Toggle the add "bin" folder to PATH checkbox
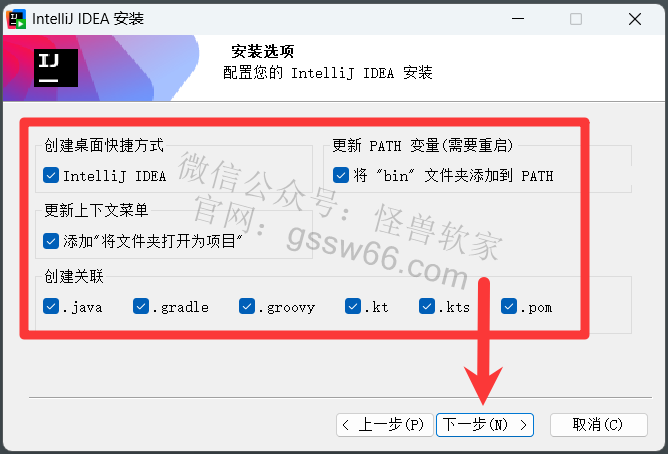Image resolution: width=668 pixels, height=454 pixels. pos(341,175)
